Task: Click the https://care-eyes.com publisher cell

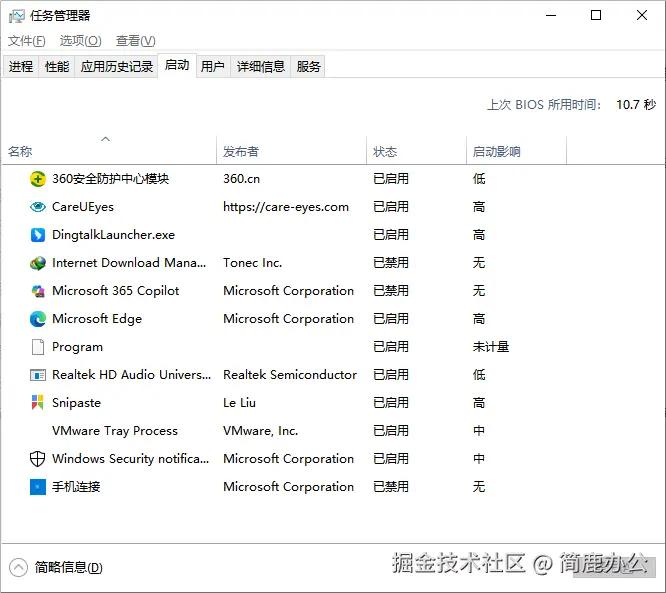Action: point(286,207)
